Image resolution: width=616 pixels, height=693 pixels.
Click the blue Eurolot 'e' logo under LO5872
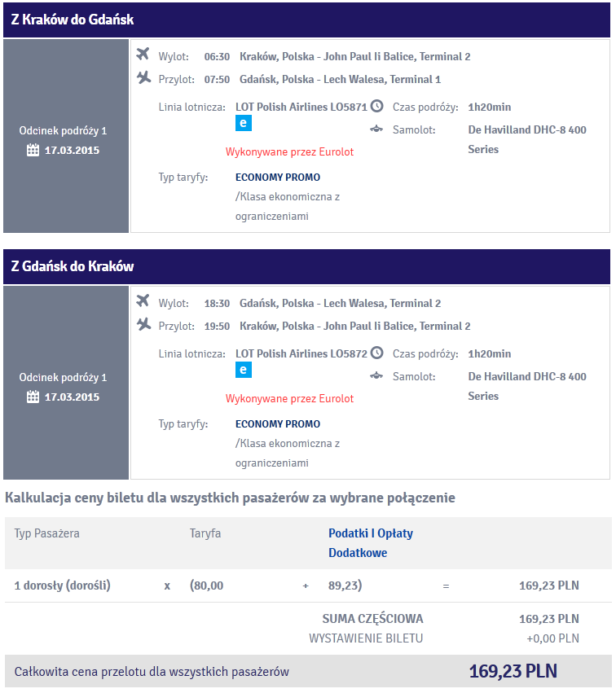click(x=243, y=370)
